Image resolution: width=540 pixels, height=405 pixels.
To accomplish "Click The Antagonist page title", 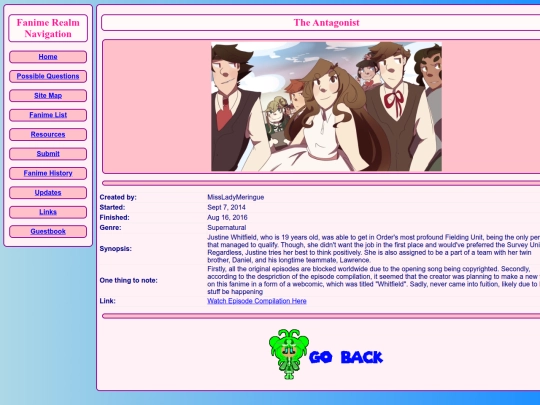I will click(x=326, y=23).
